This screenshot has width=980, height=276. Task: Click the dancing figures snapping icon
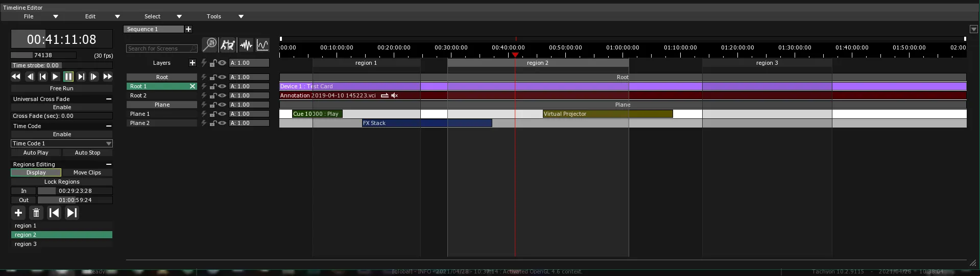coord(227,45)
